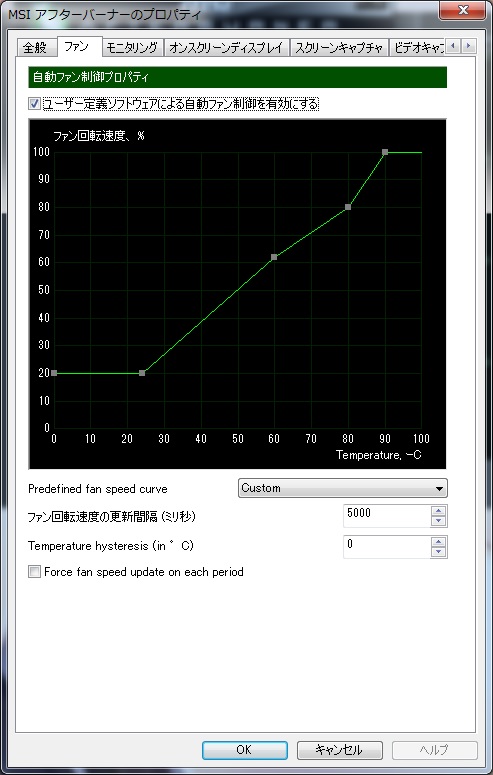Click the OK button
493x775 pixels.
click(x=244, y=750)
